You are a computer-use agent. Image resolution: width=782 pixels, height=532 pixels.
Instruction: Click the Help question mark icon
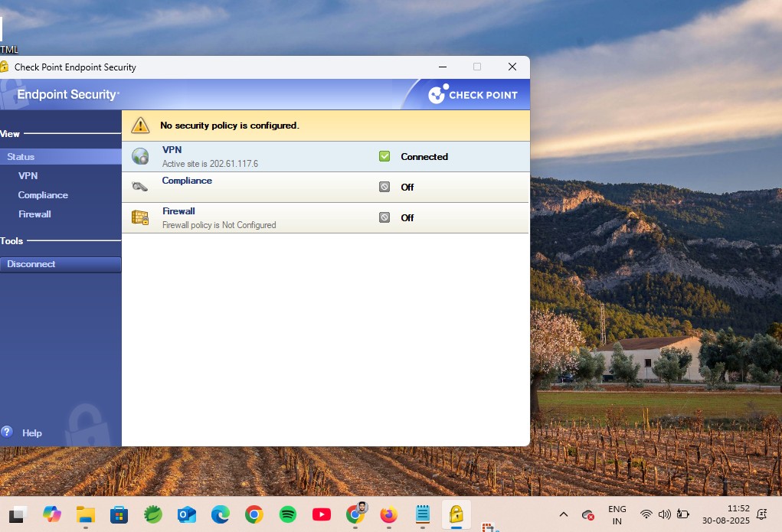[6, 432]
